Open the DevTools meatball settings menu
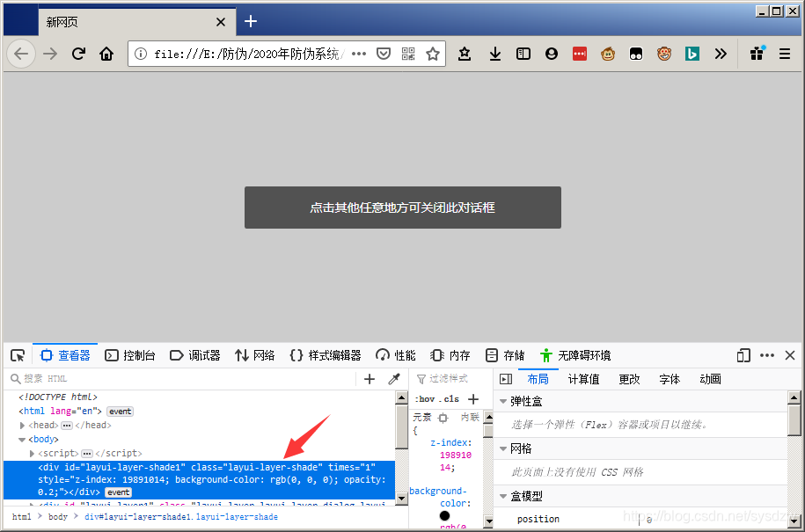 [x=767, y=355]
